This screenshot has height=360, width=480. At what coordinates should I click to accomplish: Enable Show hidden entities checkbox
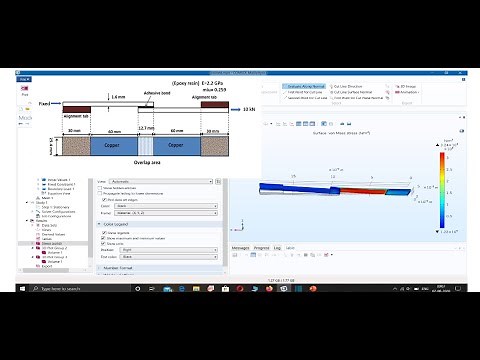(x=100, y=188)
